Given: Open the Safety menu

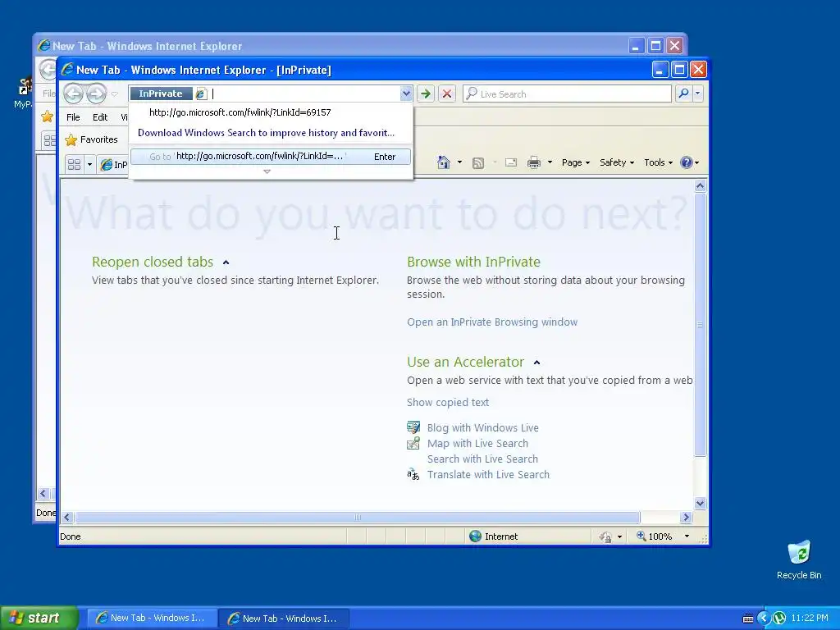Looking at the screenshot, I should pyautogui.click(x=617, y=162).
